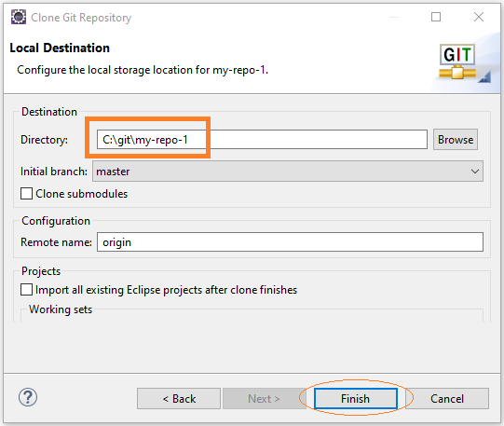The height and width of the screenshot is (426, 504).
Task: Open the Initial branch dropdown
Action: click(288, 172)
